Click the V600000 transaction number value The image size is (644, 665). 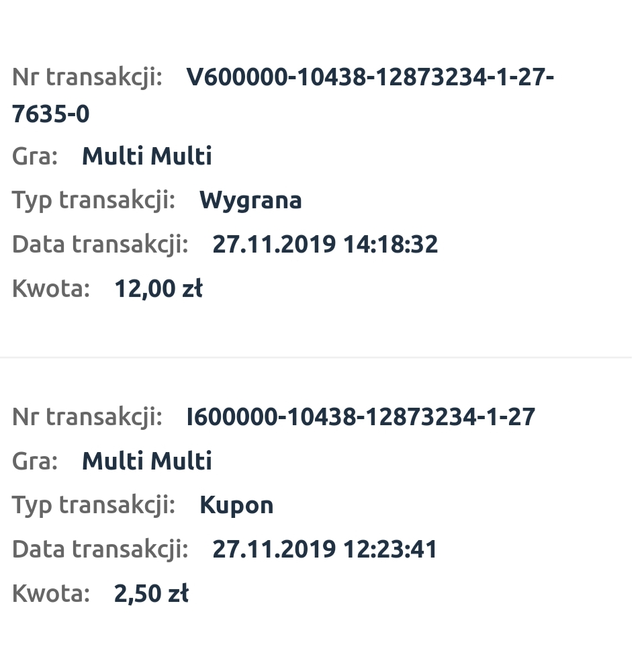click(x=369, y=78)
